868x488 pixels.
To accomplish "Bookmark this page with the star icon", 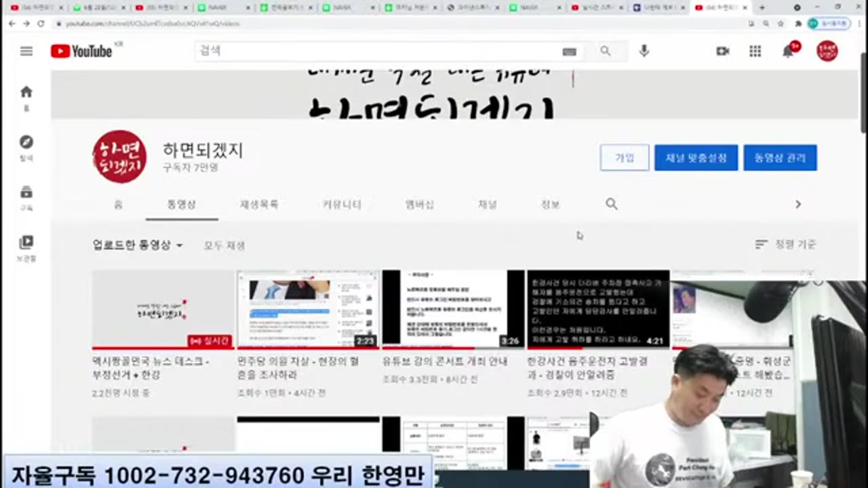I will (x=781, y=23).
